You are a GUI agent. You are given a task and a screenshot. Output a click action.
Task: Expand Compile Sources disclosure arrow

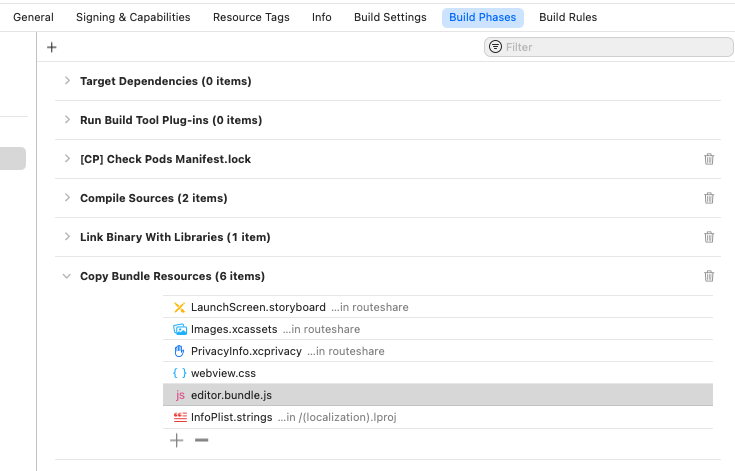[x=67, y=198]
